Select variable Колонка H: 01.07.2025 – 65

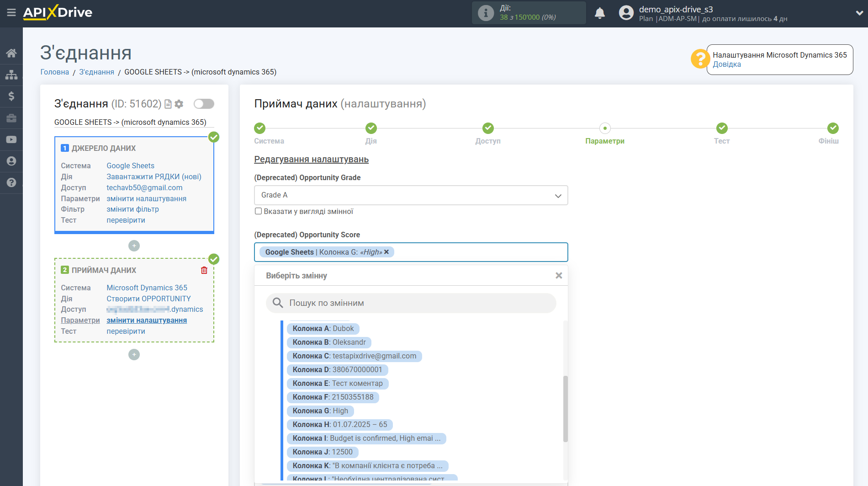[340, 425]
